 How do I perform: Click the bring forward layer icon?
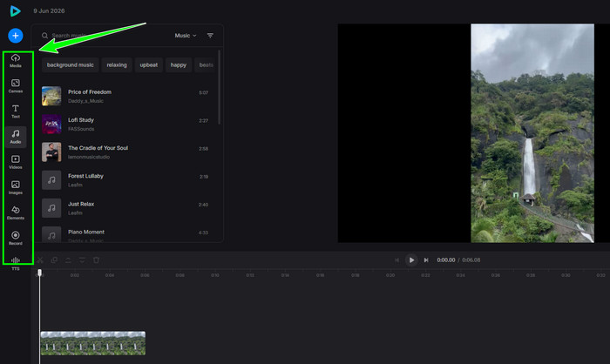[68, 260]
